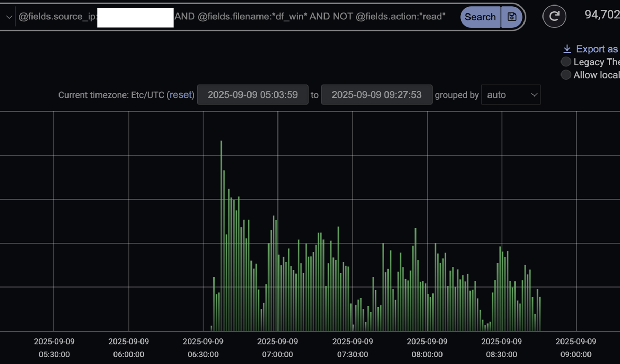The height and width of the screenshot is (364, 620).
Task: Enable the Allow local setting
Action: point(566,74)
